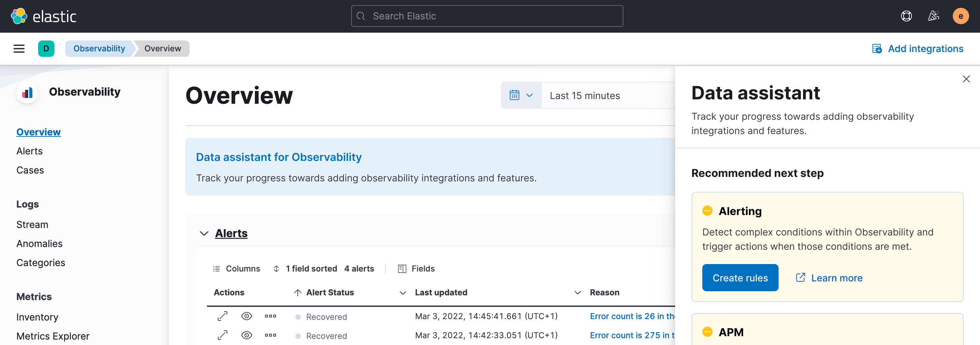Viewport: 980px width, 345px height.
Task: Open the hamburger navigation menu
Action: tap(19, 49)
